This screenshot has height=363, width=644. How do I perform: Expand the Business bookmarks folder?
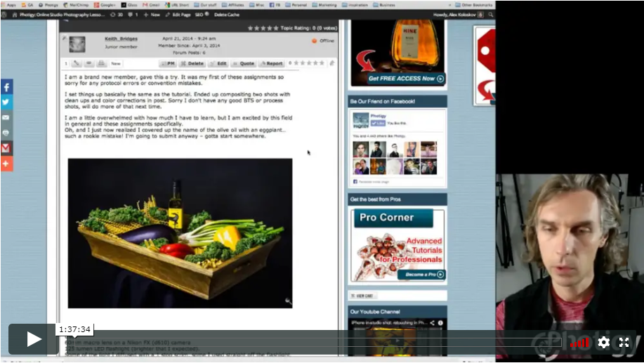click(x=384, y=5)
